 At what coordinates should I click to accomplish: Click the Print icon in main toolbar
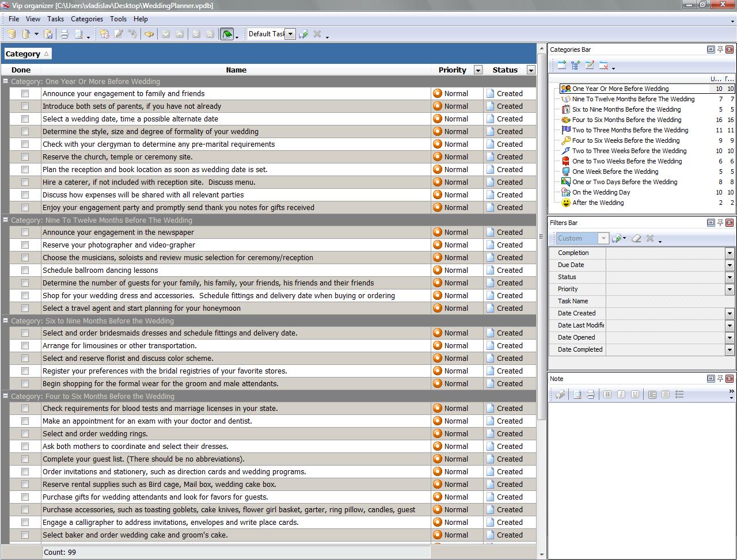pyautogui.click(x=64, y=35)
